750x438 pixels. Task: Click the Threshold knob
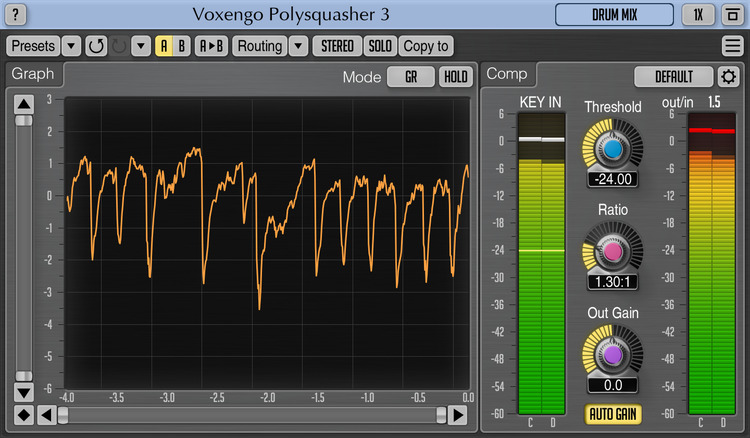tap(613, 149)
